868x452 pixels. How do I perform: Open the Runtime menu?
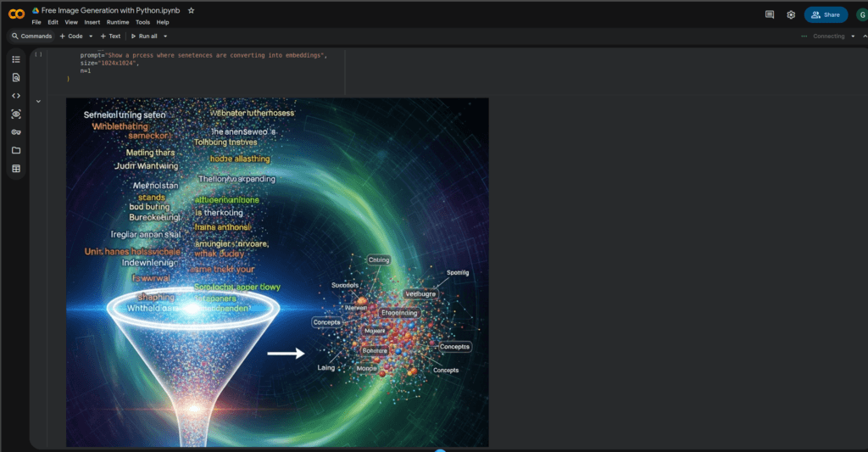(x=118, y=22)
